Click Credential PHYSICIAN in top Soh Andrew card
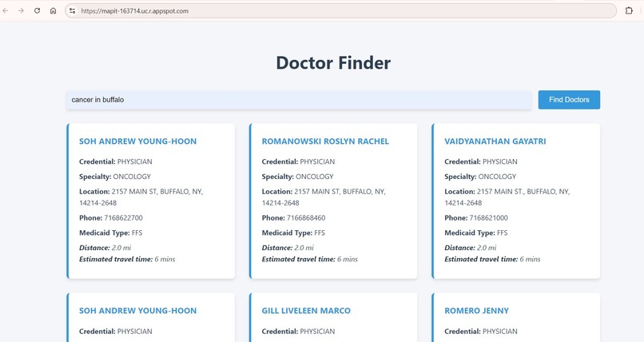Screen dimensions: 644x342 116,161
